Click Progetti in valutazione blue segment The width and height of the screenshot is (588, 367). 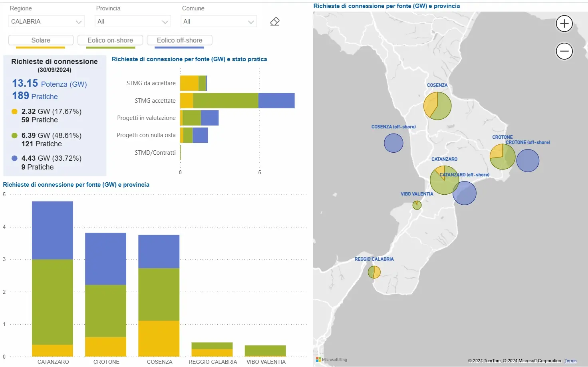coord(210,118)
